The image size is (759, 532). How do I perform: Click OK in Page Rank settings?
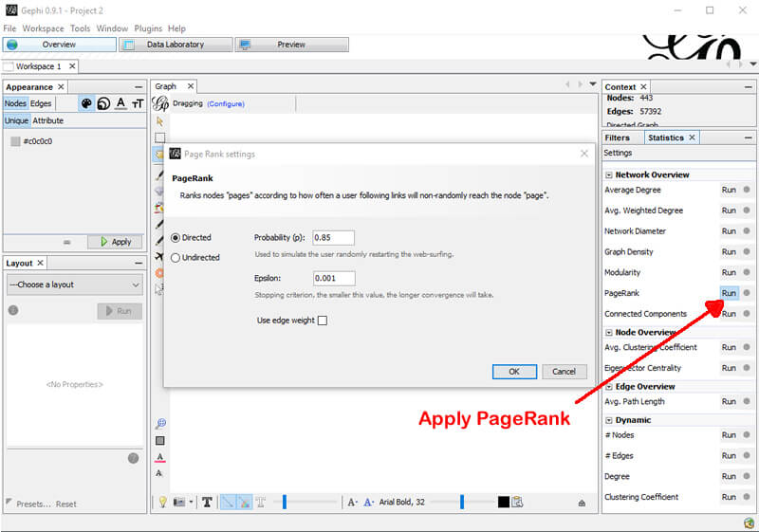(x=514, y=372)
